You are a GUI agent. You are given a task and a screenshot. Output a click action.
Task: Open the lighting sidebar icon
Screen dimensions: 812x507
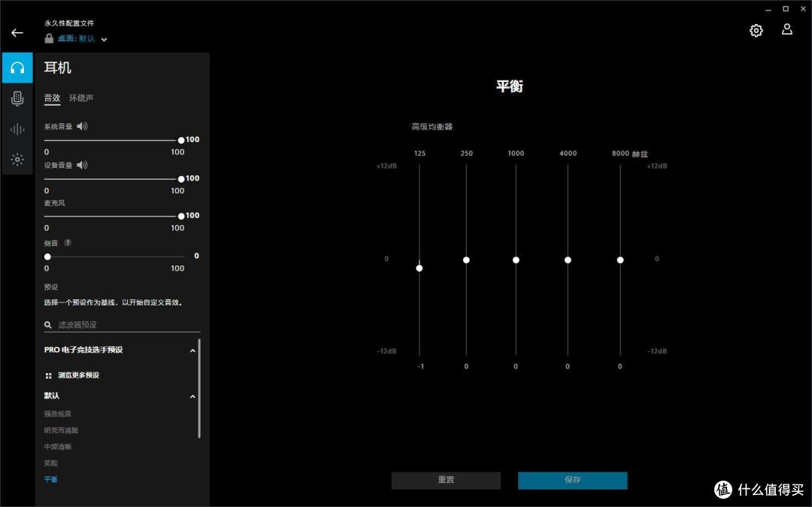pos(17,159)
